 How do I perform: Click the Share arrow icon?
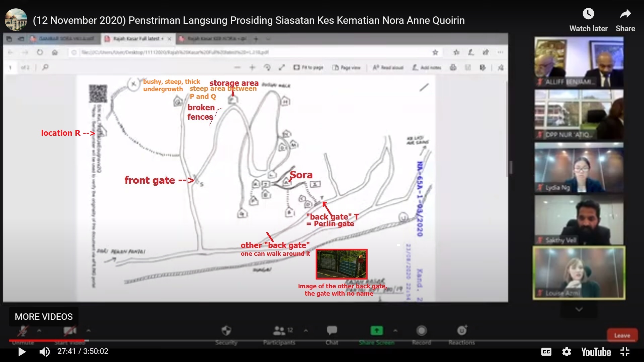point(625,14)
